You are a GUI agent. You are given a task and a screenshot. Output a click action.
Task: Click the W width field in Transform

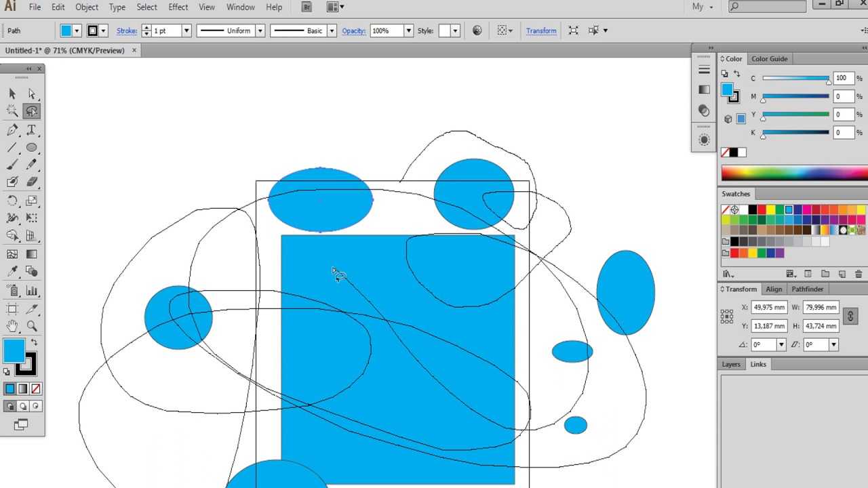(x=821, y=307)
